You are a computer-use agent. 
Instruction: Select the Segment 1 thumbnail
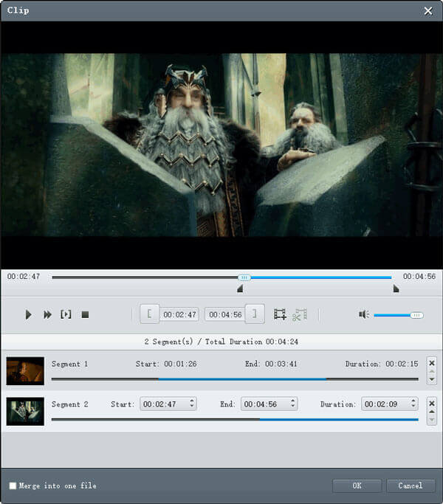(x=25, y=371)
